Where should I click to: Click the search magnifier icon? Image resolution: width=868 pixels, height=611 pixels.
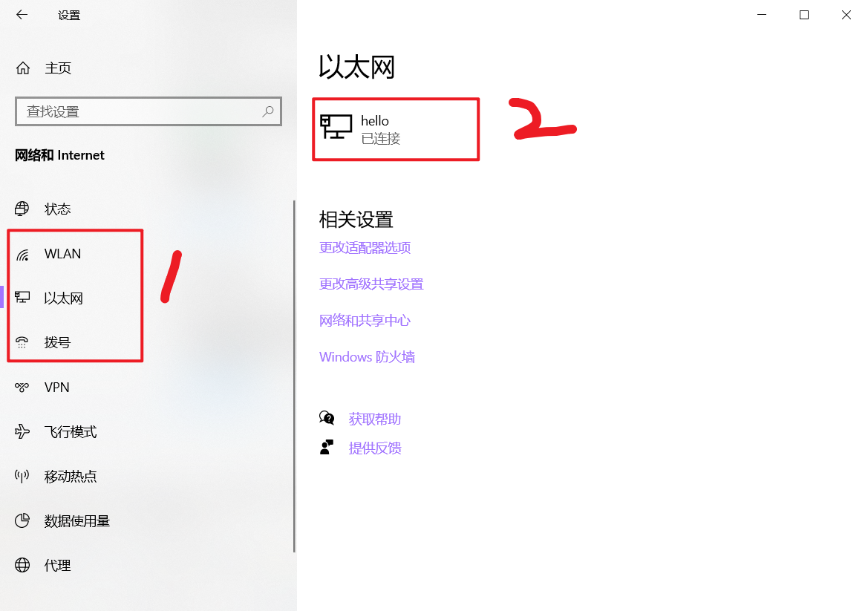[x=268, y=111]
